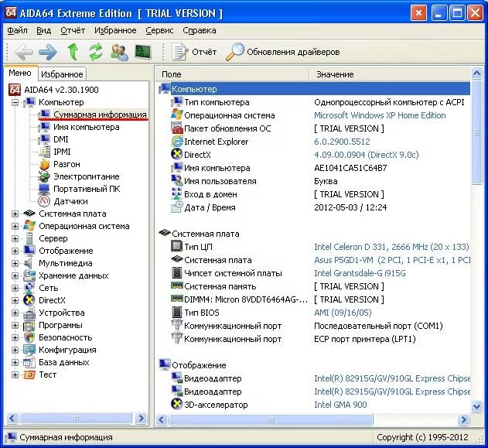This screenshot has width=488, height=448.
Task: Click the green monitor chip toolbar icon
Action: coord(143,52)
